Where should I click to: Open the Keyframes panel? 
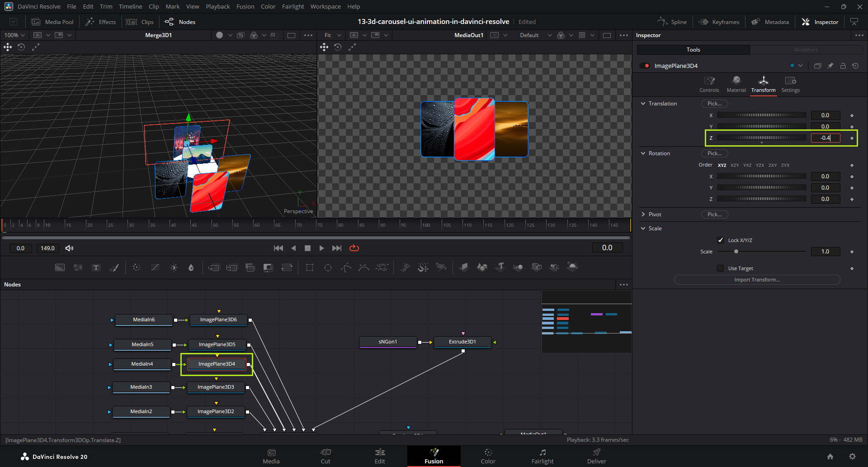[x=719, y=22]
